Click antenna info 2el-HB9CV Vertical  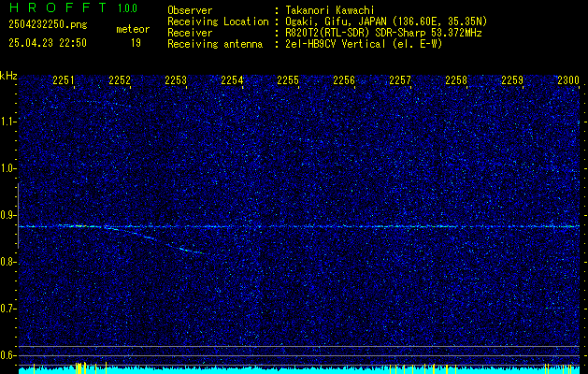point(336,44)
